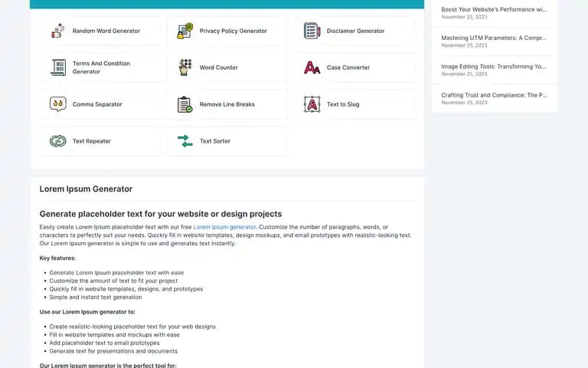Follow the Lorem Ipsum generator hyperlink
588x368 pixels.
(224, 227)
